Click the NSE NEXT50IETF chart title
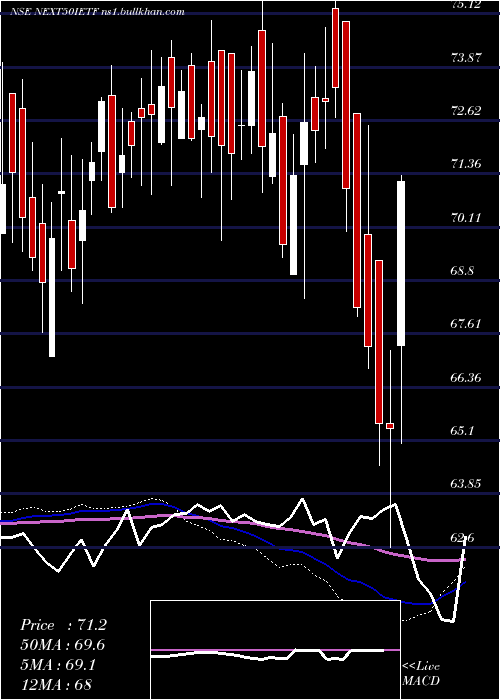Viewport: 500px width, 700px height. (x=96, y=12)
